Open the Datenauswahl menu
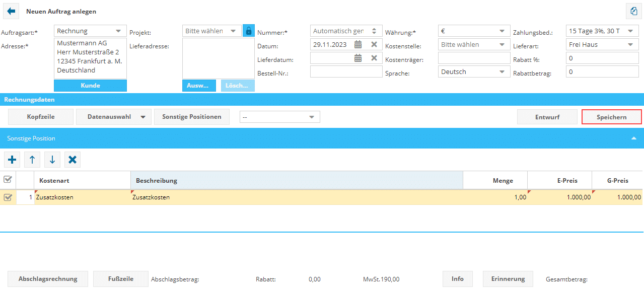644x292 pixels. (x=114, y=117)
